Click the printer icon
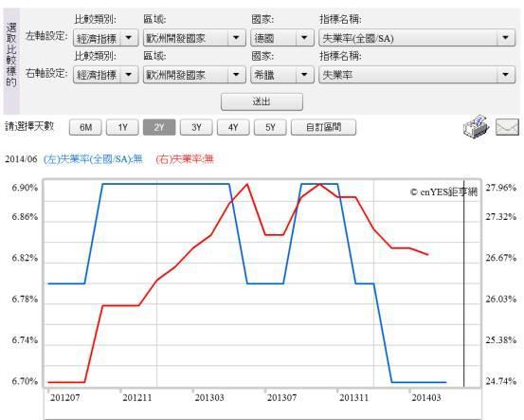Screen dimensions: 524x420 point(476,126)
